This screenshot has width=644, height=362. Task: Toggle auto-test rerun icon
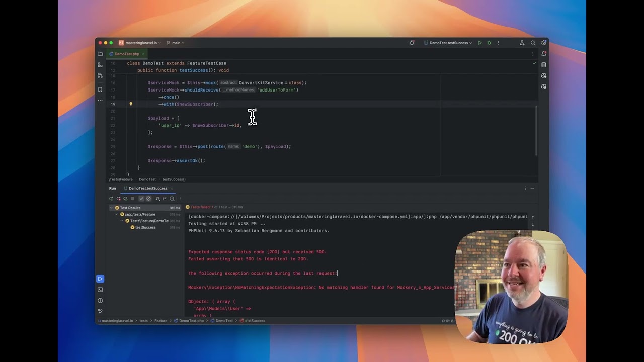pyautogui.click(x=125, y=199)
